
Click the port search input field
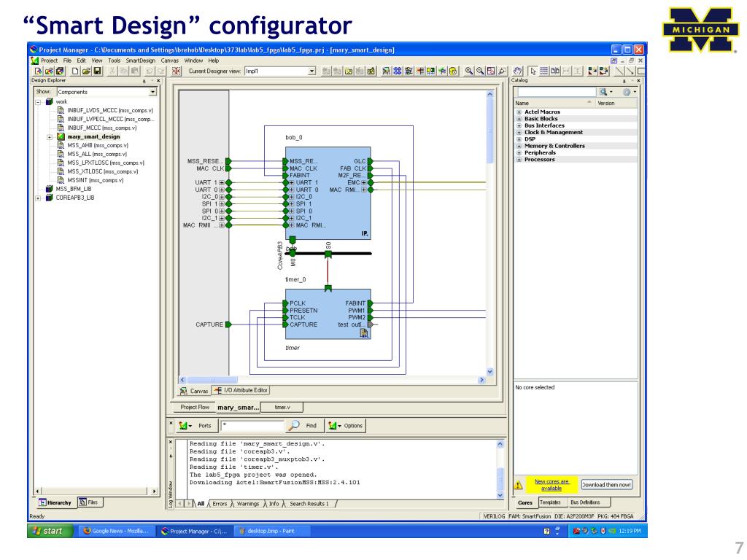coord(252,426)
